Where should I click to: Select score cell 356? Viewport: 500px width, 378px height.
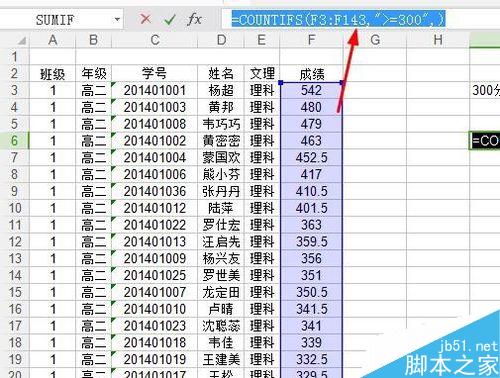click(311, 258)
